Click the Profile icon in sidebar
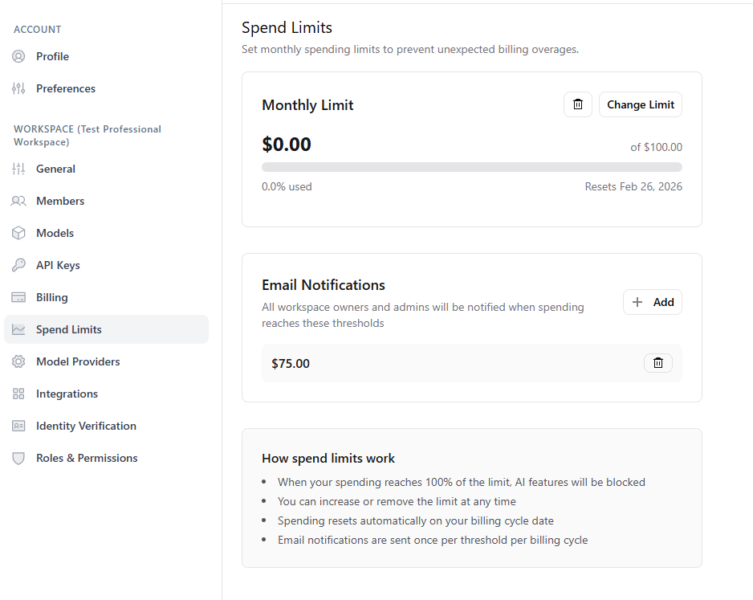The width and height of the screenshot is (753, 600). point(18,57)
